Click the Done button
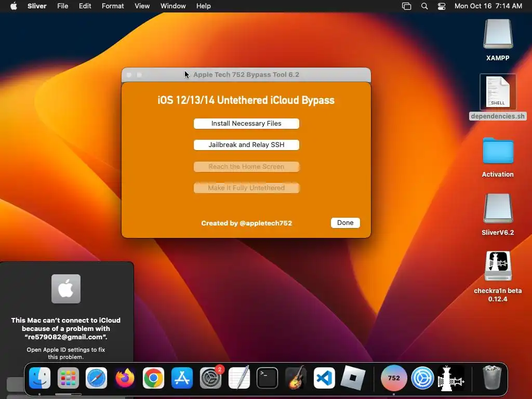532x399 pixels. (x=345, y=222)
